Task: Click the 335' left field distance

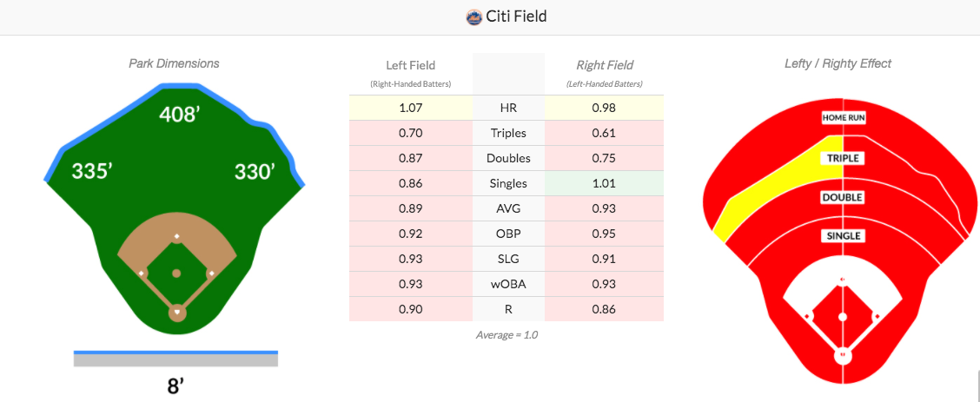Action: point(91,171)
